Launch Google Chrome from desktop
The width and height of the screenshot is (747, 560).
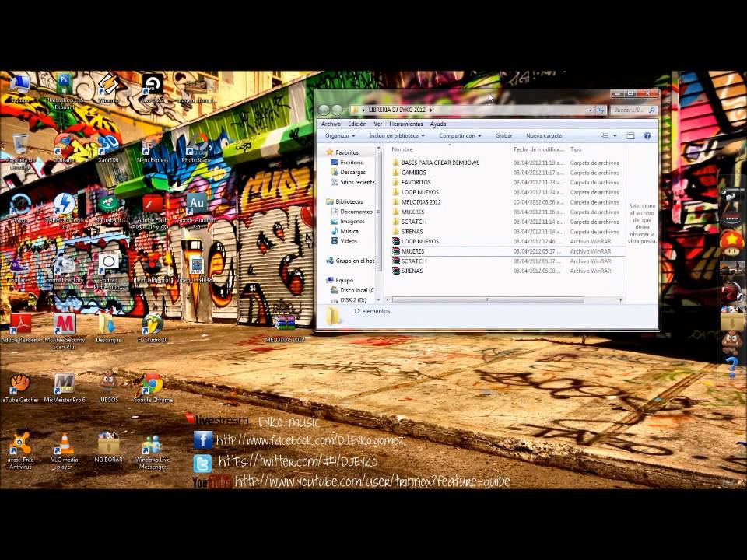tap(153, 388)
